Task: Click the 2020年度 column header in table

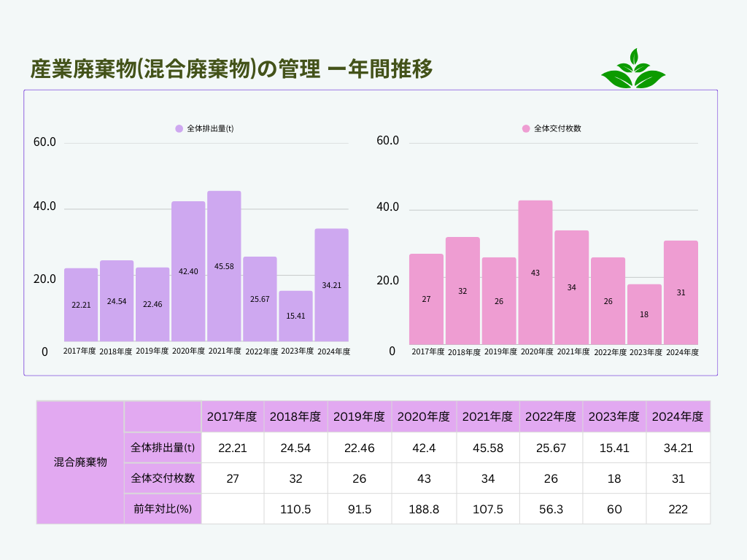Action: click(x=424, y=416)
